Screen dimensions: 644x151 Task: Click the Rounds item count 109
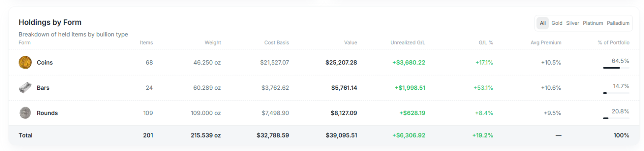(148, 113)
